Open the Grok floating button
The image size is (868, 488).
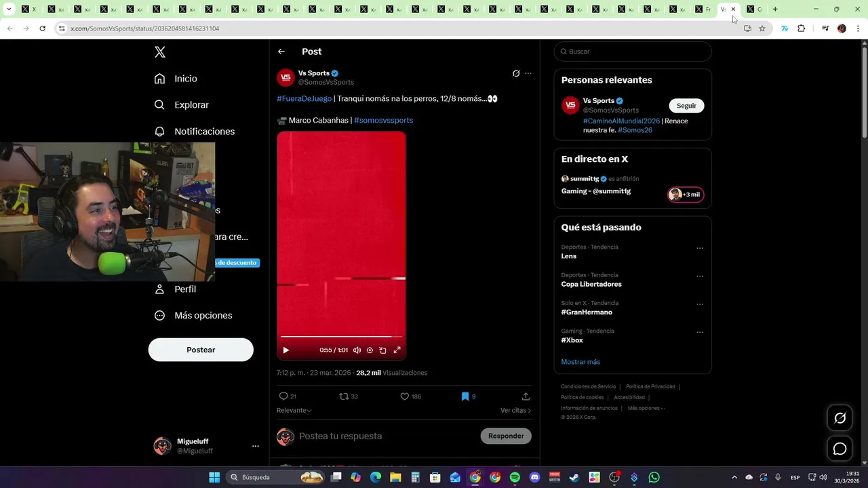point(840,418)
